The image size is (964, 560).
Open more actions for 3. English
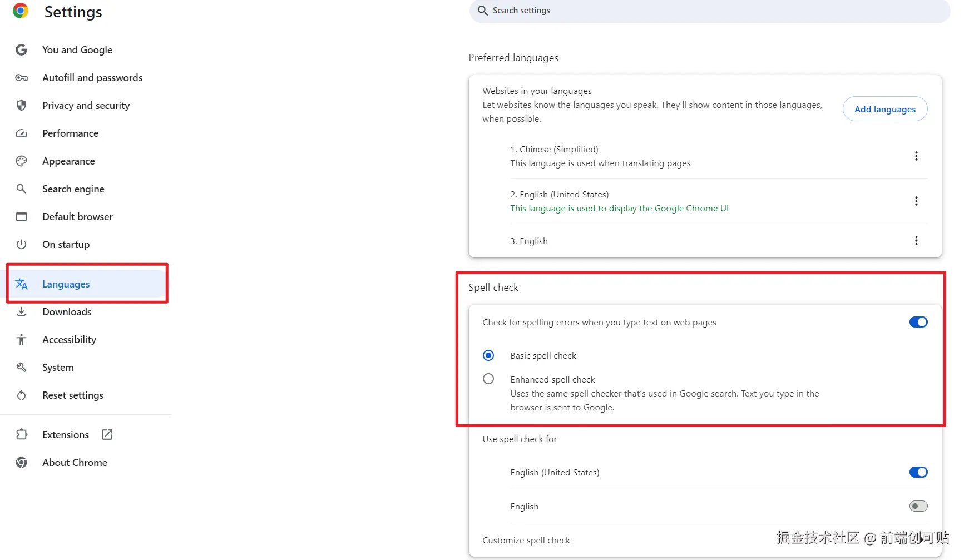(x=916, y=241)
